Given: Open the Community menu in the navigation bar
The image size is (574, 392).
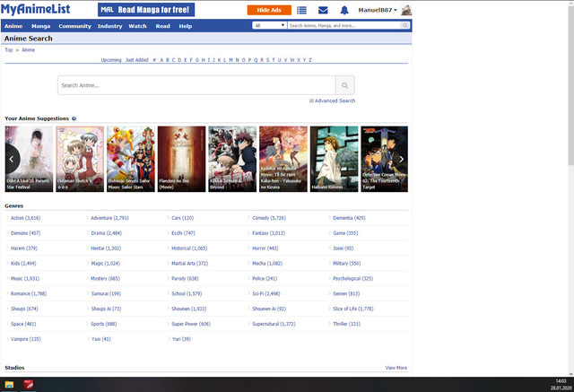Looking at the screenshot, I should 74,26.
